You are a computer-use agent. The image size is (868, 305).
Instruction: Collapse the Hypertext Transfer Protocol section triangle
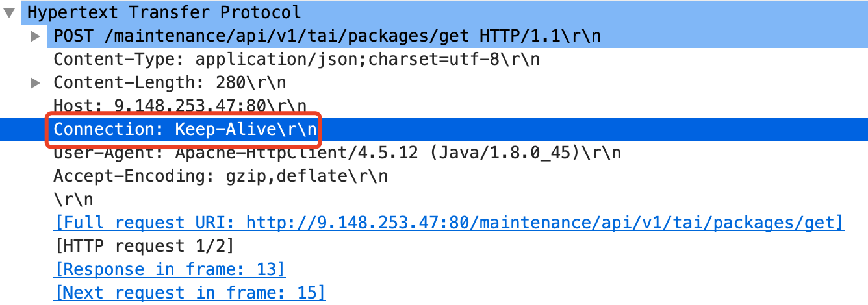pos(10,12)
